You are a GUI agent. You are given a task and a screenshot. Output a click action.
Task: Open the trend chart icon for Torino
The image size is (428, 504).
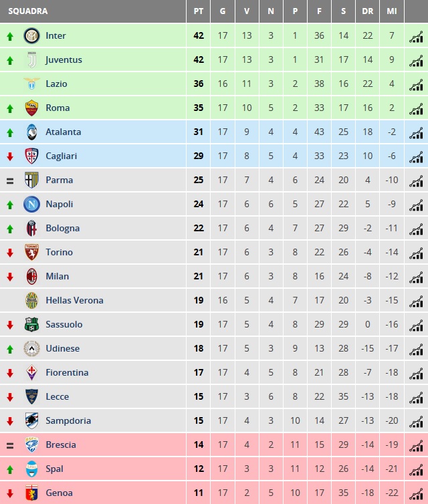point(416,253)
